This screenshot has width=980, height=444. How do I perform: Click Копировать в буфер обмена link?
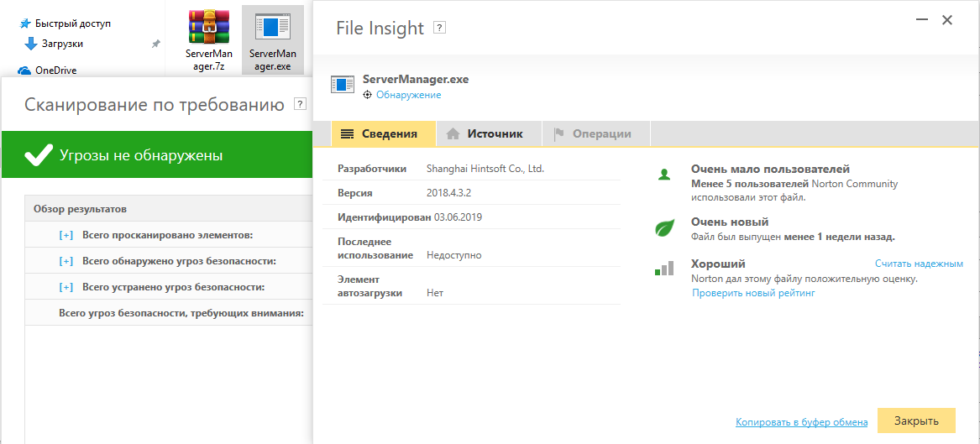[x=801, y=422]
